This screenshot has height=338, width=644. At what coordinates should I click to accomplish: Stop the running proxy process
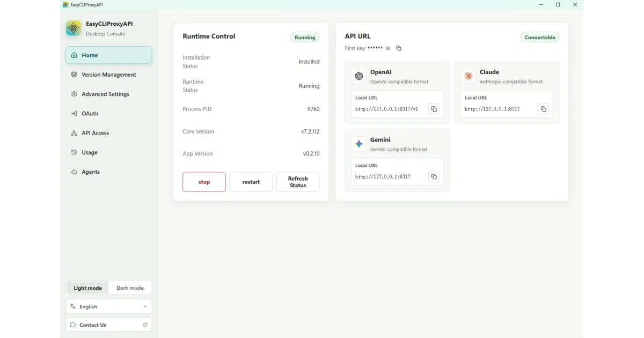click(x=204, y=182)
